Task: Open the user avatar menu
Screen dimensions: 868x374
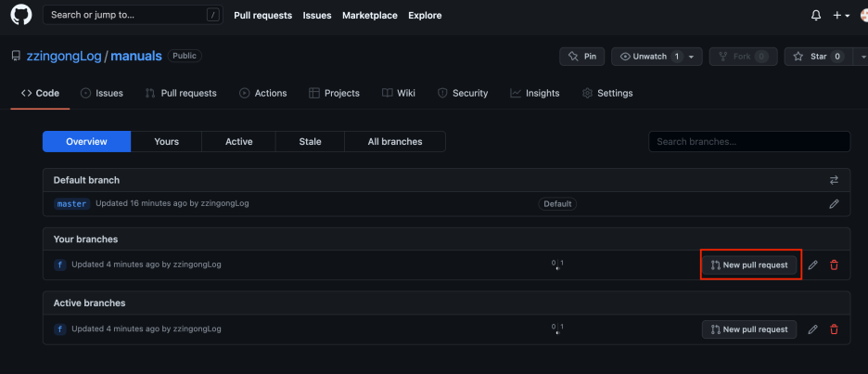Action: 863,16
